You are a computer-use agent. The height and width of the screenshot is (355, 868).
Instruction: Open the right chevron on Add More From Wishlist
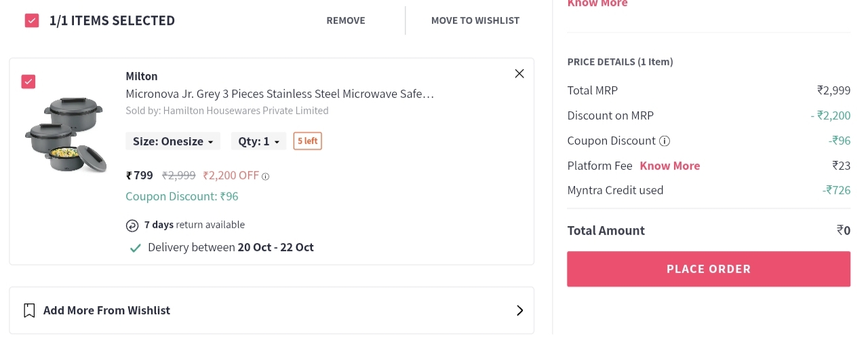pos(519,310)
